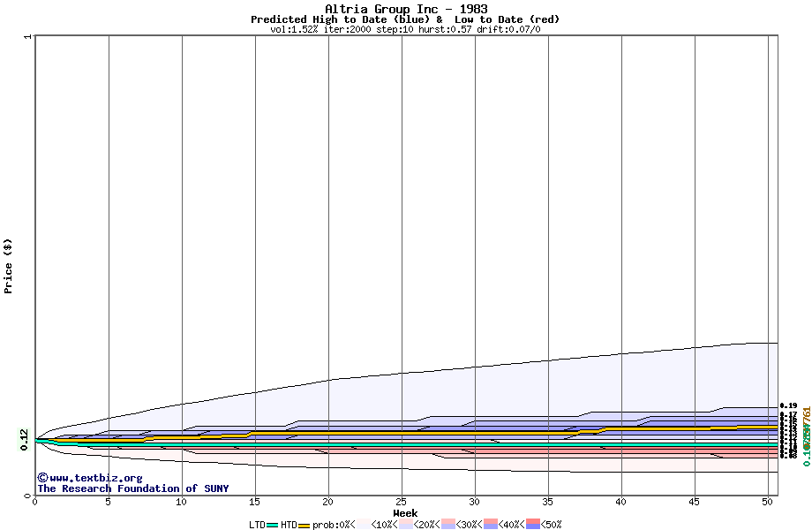The height and width of the screenshot is (530, 812).
Task: Click the x-axis tick label '30'
Action: [474, 502]
